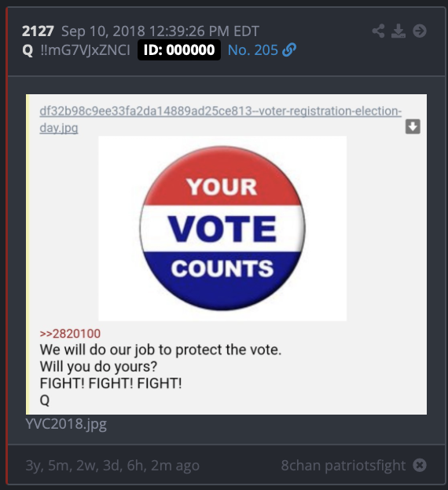Click the ID: 000000 badge
The height and width of the screenshot is (490, 448).
point(179,50)
